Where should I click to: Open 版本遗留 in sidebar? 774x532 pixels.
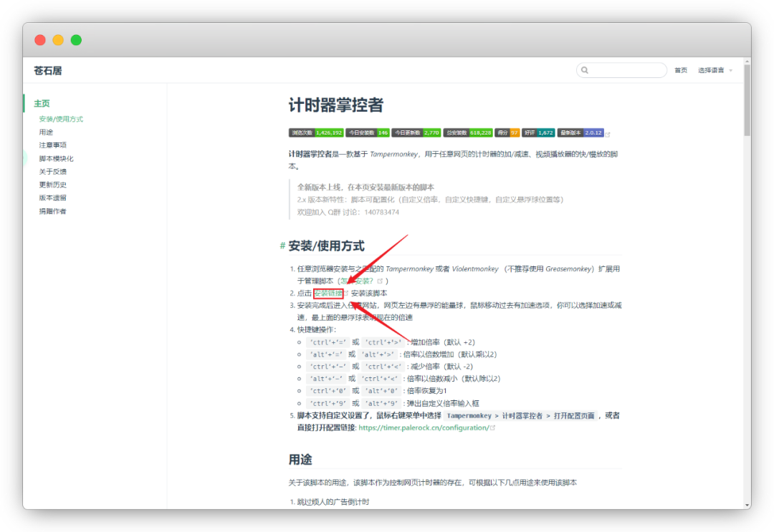[53, 198]
